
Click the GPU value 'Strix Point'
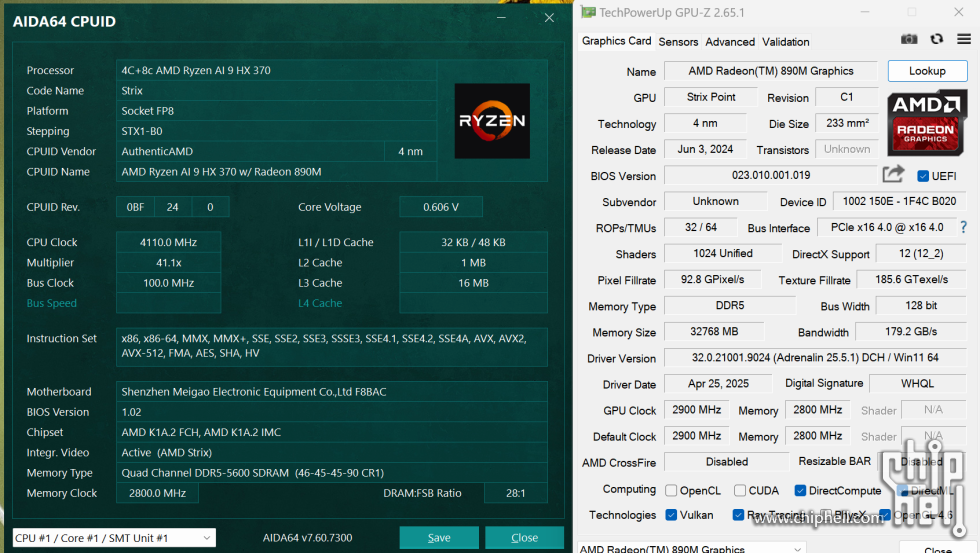click(711, 97)
